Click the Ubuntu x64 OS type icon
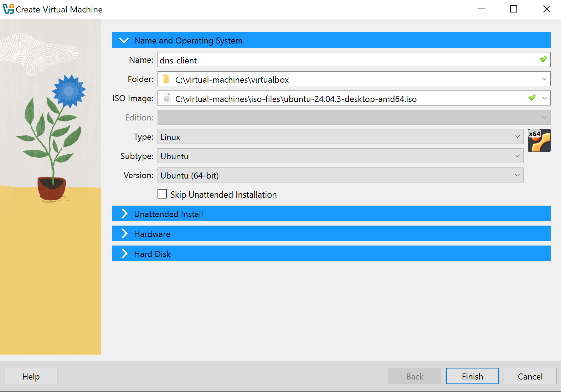This screenshot has width=561, height=392. click(x=539, y=140)
